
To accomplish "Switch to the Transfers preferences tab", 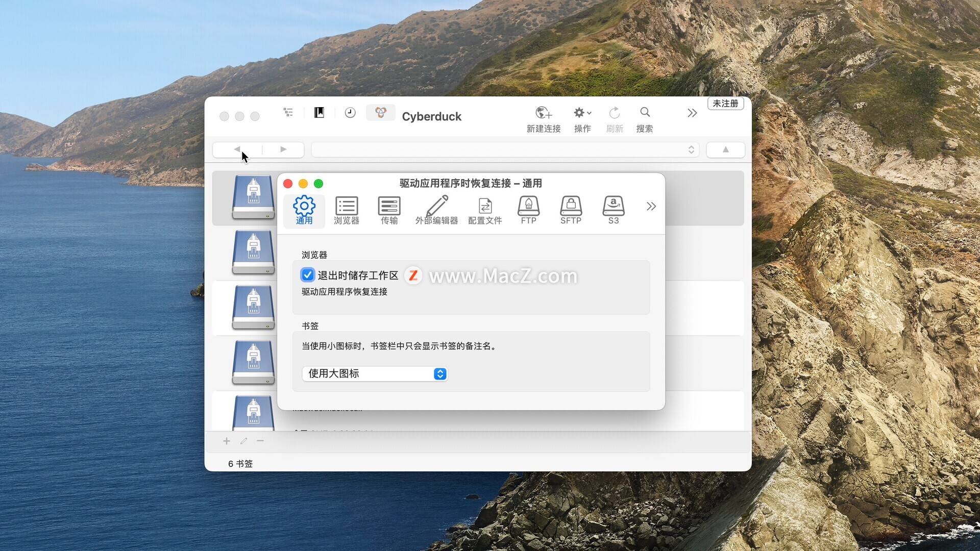I will point(389,210).
